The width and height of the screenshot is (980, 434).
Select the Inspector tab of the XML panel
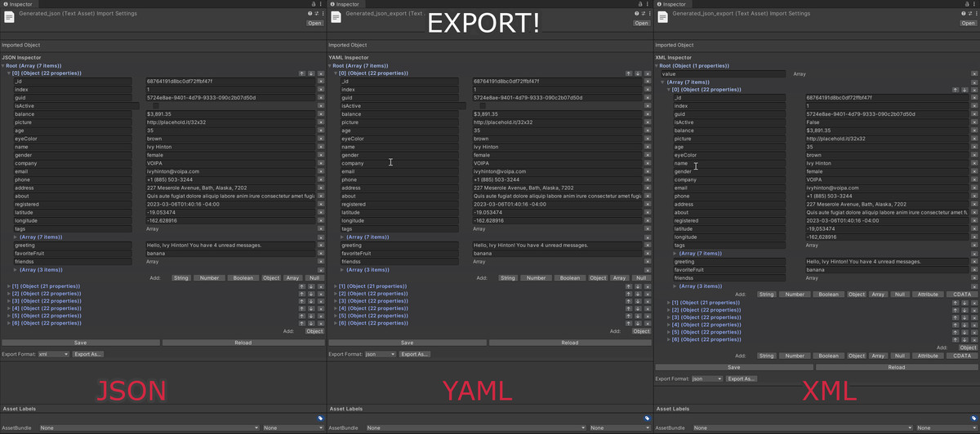pyautogui.click(x=673, y=4)
